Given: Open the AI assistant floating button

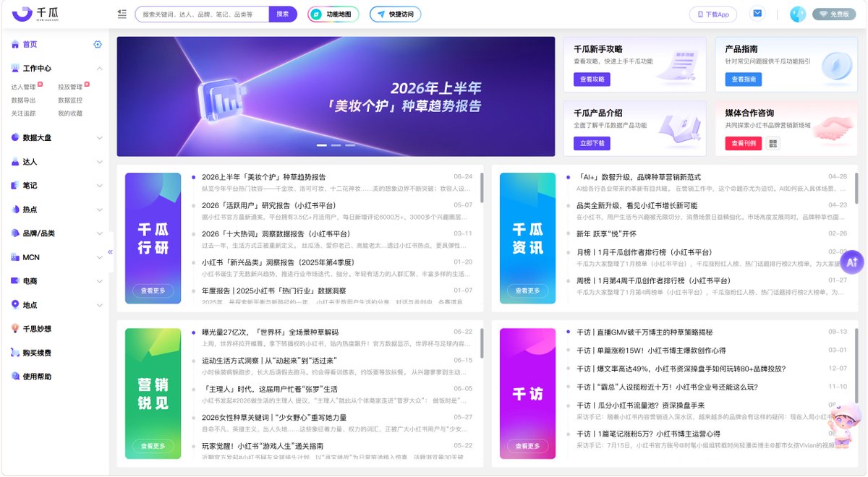Looking at the screenshot, I should coord(851,262).
